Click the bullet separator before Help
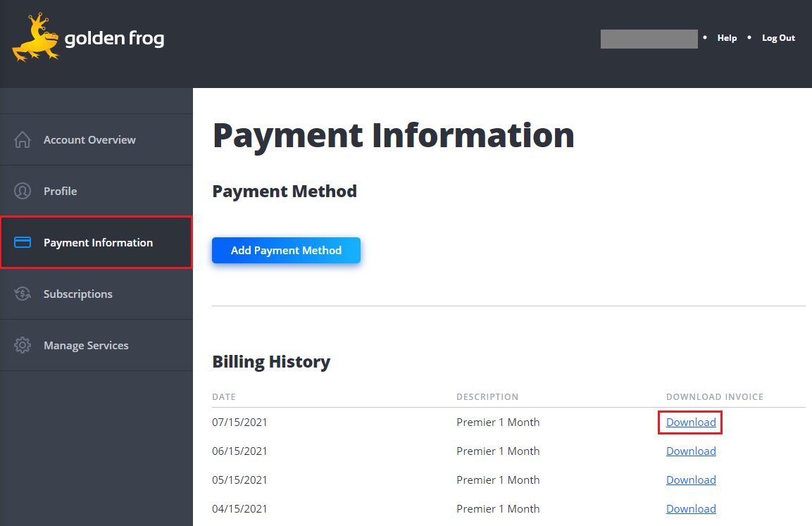The width and height of the screenshot is (812, 526). (705, 39)
